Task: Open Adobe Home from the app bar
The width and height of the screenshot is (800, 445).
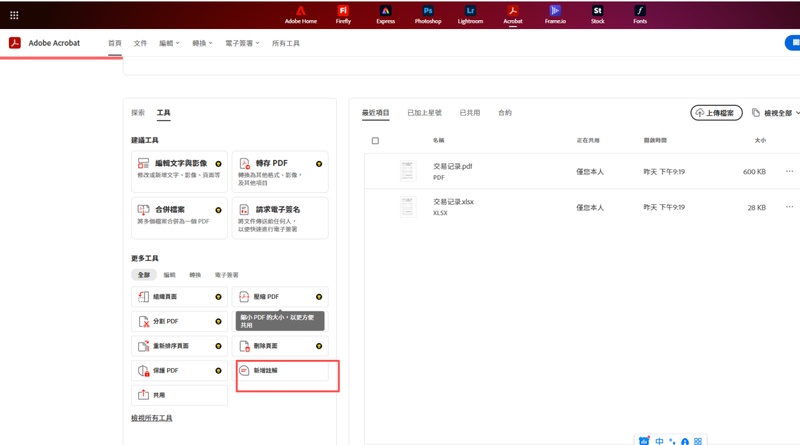Action: (x=301, y=15)
